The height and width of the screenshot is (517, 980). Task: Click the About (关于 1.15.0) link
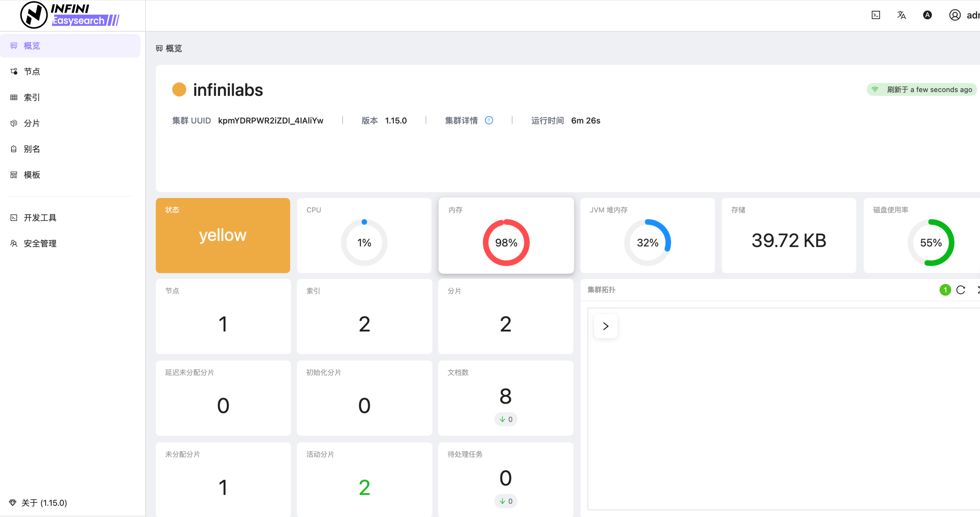click(x=44, y=503)
